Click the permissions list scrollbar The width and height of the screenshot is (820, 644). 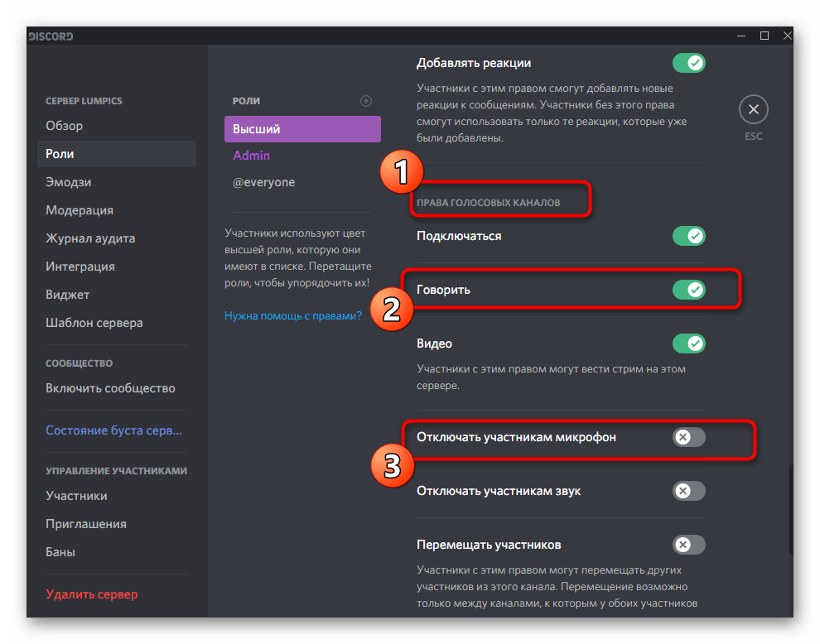pos(791,509)
